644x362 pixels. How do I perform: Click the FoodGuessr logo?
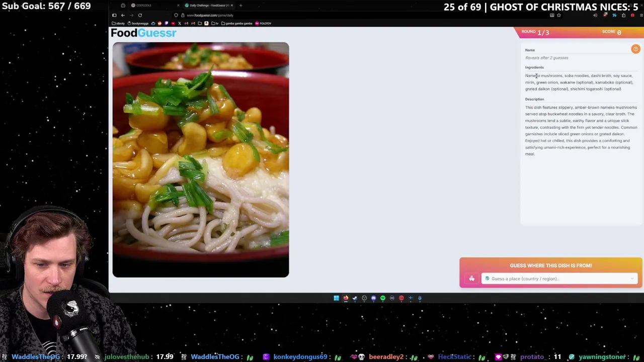(x=143, y=33)
